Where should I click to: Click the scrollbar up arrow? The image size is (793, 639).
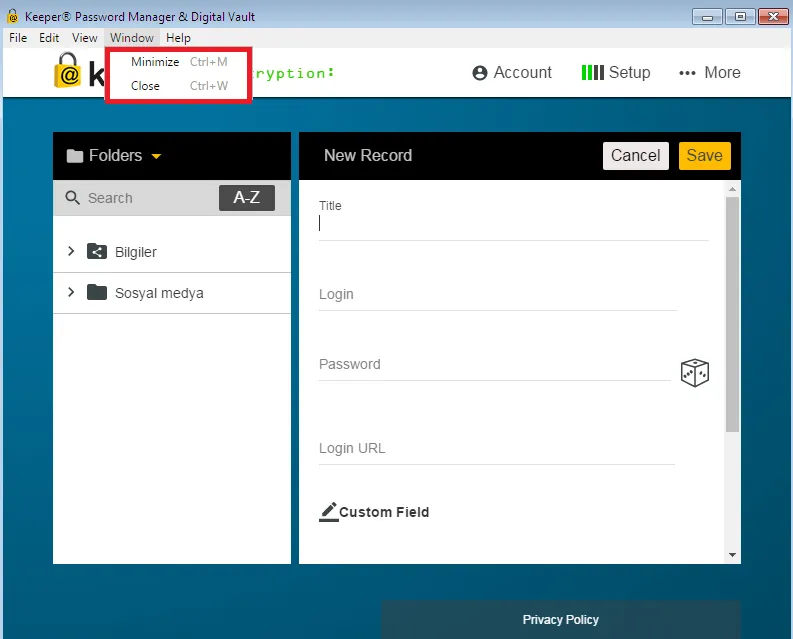[x=732, y=189]
